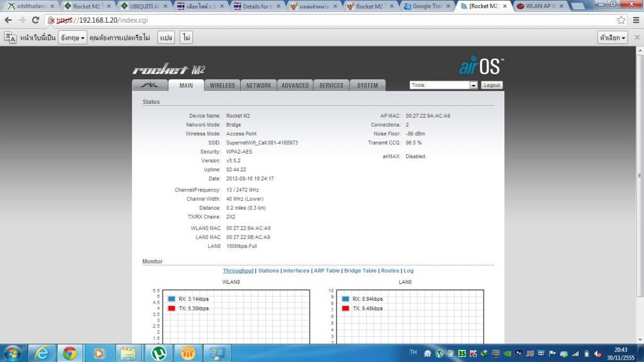Click the volume speaker tray icon

pyautogui.click(x=598, y=353)
